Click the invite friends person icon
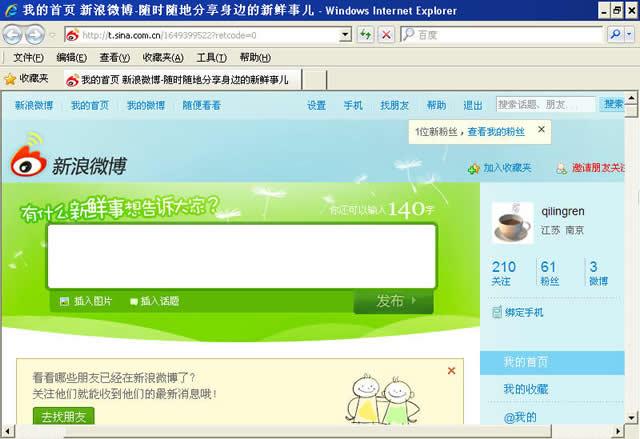 [562, 169]
